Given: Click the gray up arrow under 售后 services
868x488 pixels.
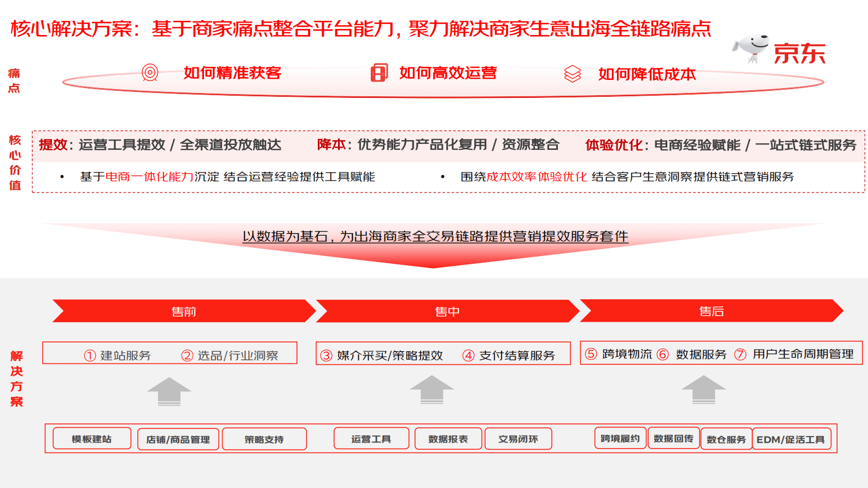Looking at the screenshot, I should [704, 390].
